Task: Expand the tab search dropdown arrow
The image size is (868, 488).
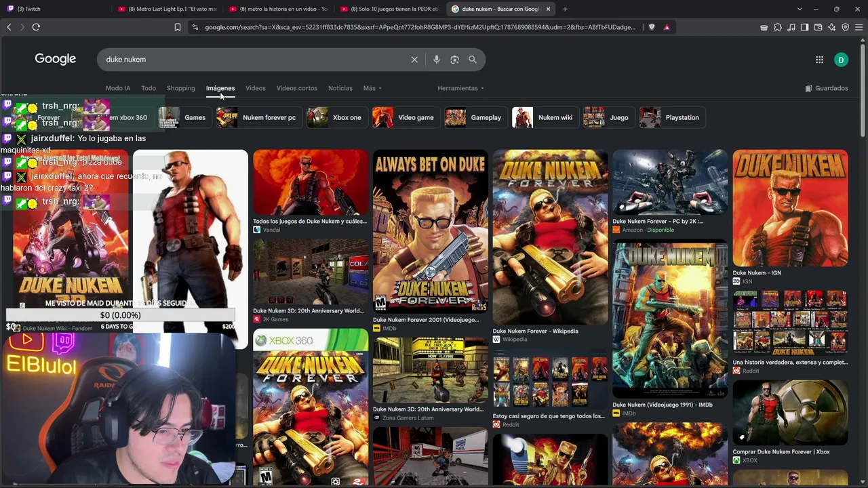Action: click(800, 9)
